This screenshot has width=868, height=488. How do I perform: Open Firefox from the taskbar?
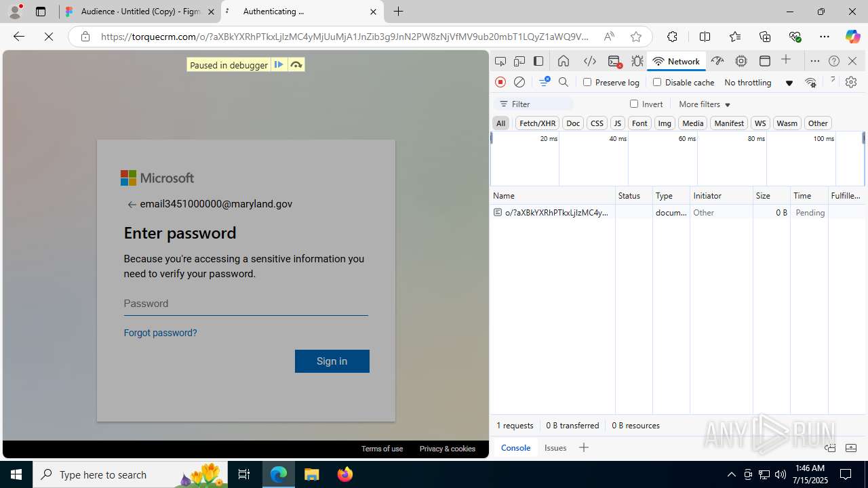coord(345,474)
